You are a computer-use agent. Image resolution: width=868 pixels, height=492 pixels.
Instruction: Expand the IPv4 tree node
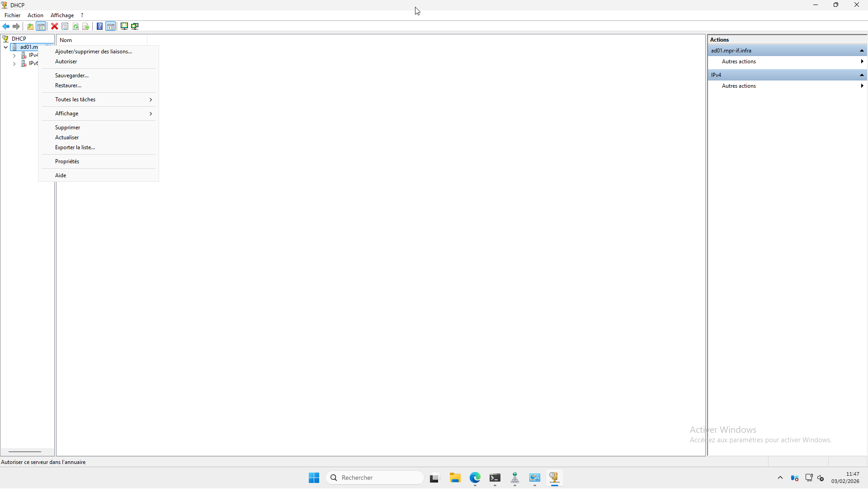point(14,55)
